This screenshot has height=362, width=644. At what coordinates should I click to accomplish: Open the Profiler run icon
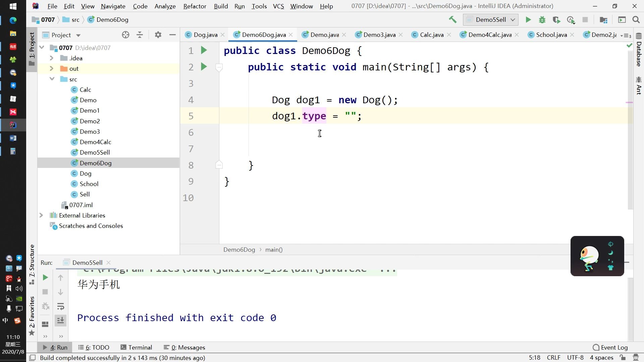[x=571, y=20]
